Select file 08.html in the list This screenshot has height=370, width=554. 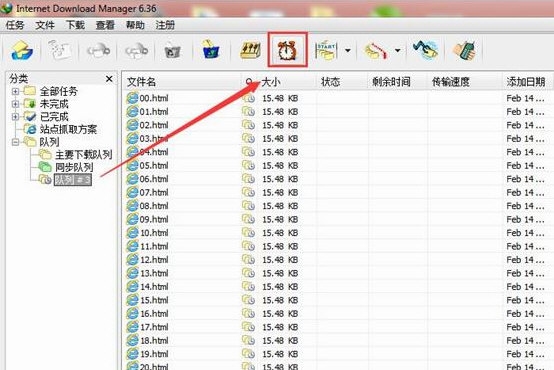pos(154,206)
